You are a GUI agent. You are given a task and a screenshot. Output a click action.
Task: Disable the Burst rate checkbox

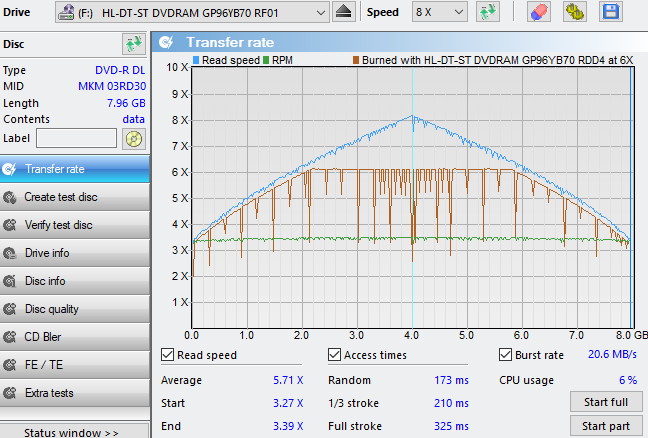coord(506,354)
